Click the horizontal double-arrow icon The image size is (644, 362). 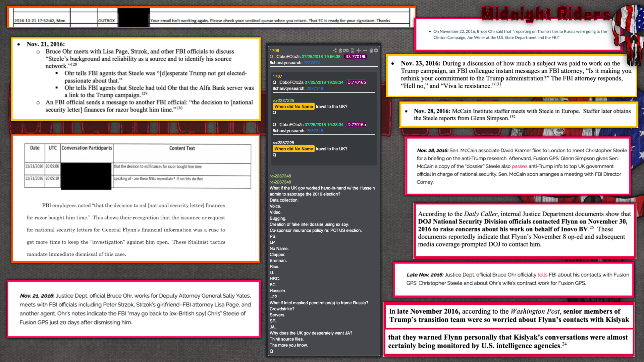pos(365,50)
